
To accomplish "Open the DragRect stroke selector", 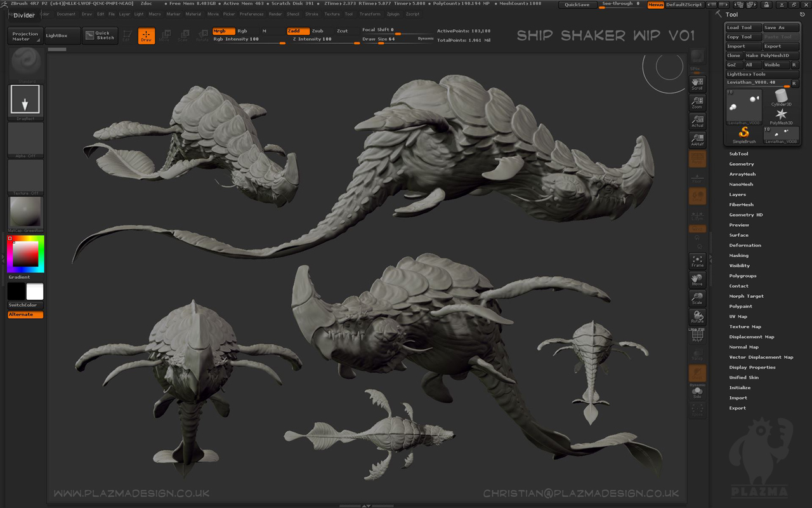I will click(x=25, y=101).
